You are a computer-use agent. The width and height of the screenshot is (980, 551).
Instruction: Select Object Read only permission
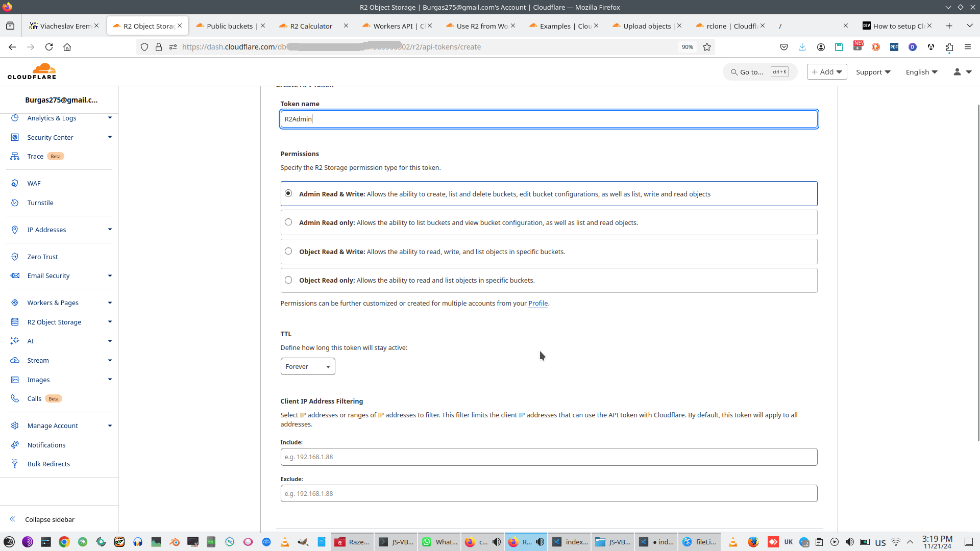[x=288, y=280]
